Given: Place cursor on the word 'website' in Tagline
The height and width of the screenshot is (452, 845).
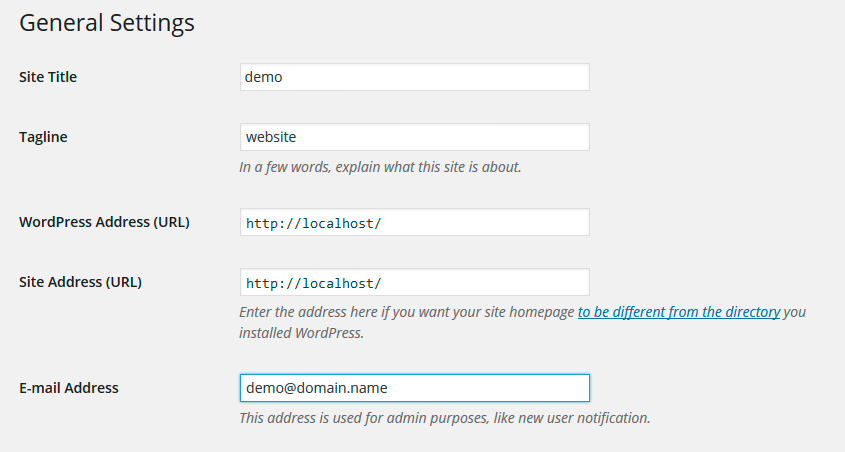Looking at the screenshot, I should pyautogui.click(x=271, y=137).
